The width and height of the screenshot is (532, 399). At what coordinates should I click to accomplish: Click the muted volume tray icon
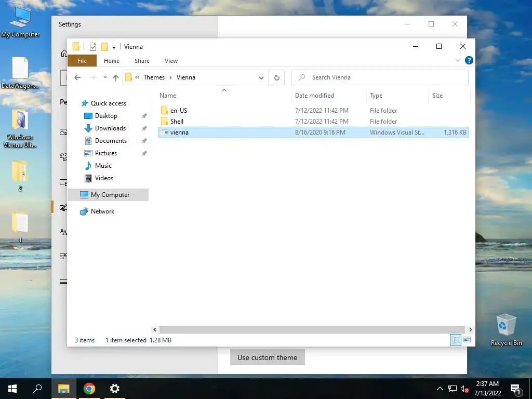pos(465,389)
